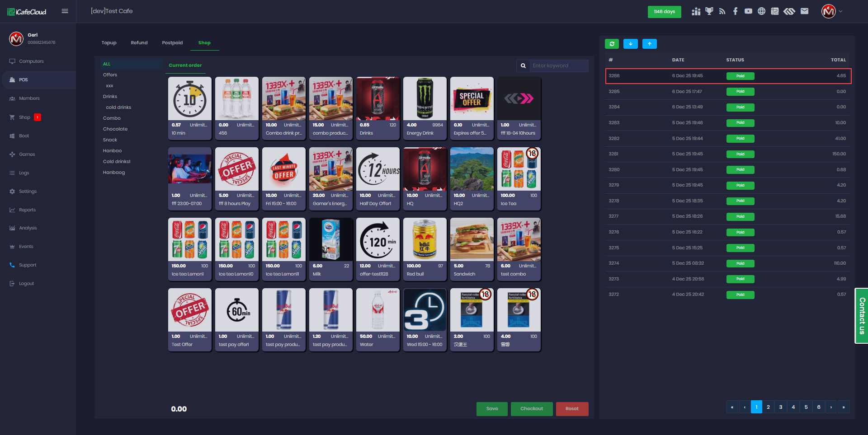Open Boot in the sidebar

(x=24, y=136)
